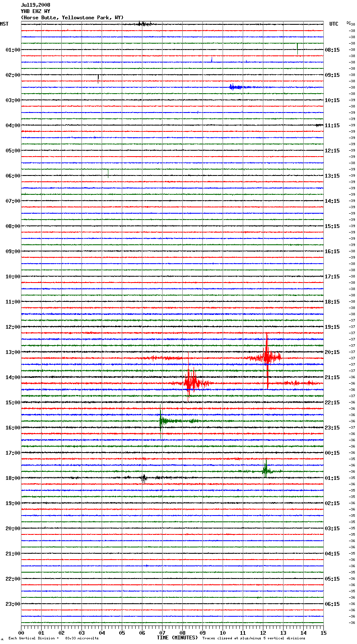Click the 18:15 UTC time label
Screen dimensions: 357x644
[x=332, y=302]
